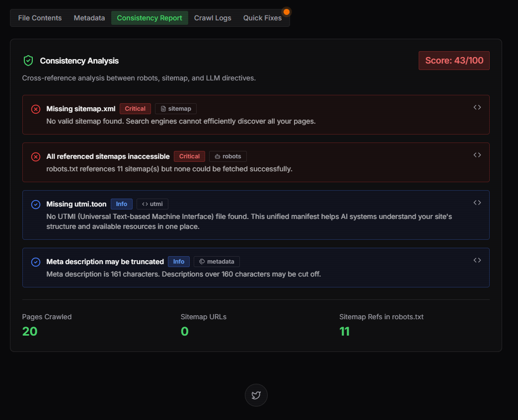518x420 pixels.
Task: Switch to the File Contents tab
Action: [x=39, y=18]
